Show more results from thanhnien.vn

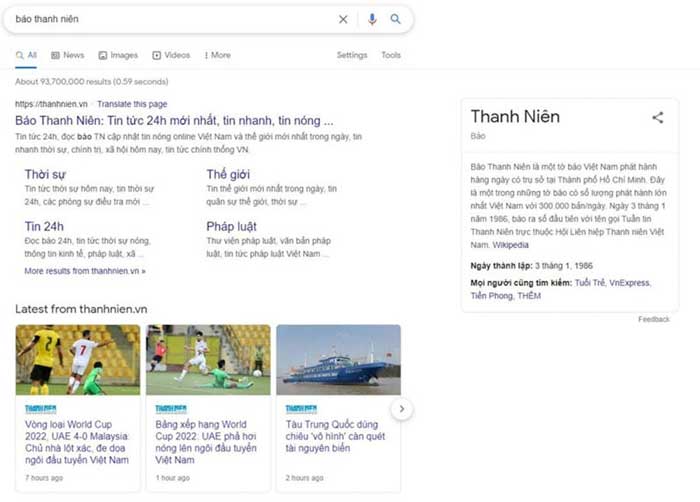tap(85, 271)
